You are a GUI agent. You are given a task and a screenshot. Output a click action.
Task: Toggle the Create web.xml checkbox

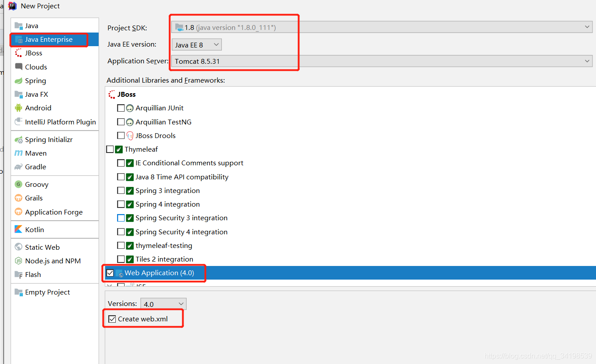tap(112, 319)
